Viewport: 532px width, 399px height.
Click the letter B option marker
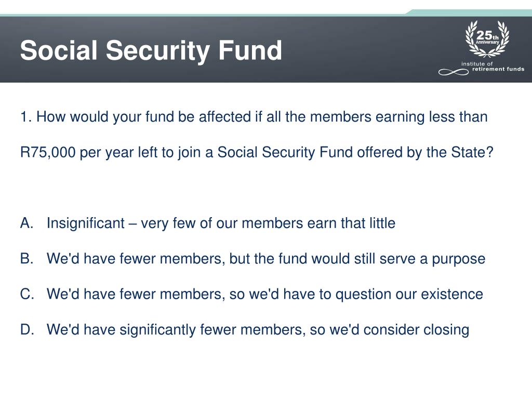pos(26,259)
